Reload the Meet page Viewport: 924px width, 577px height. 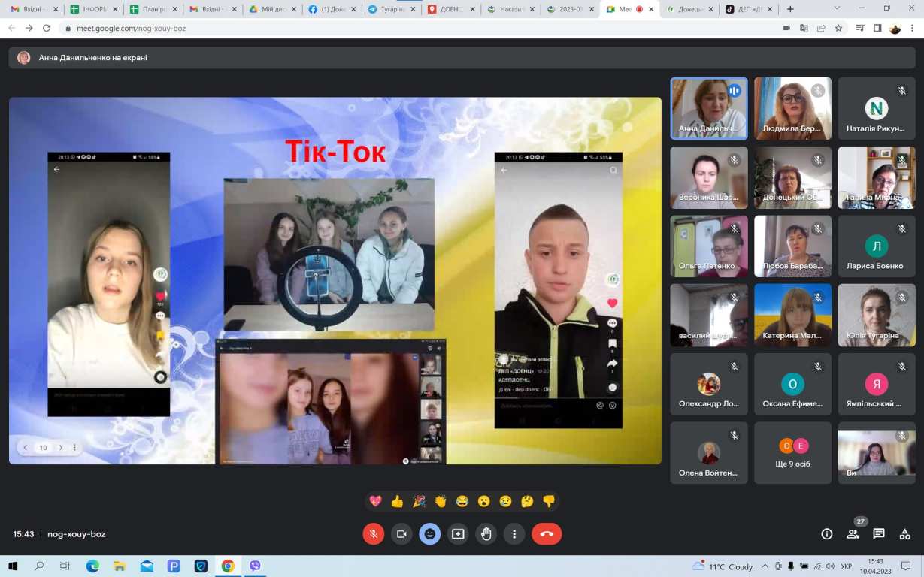point(47,28)
